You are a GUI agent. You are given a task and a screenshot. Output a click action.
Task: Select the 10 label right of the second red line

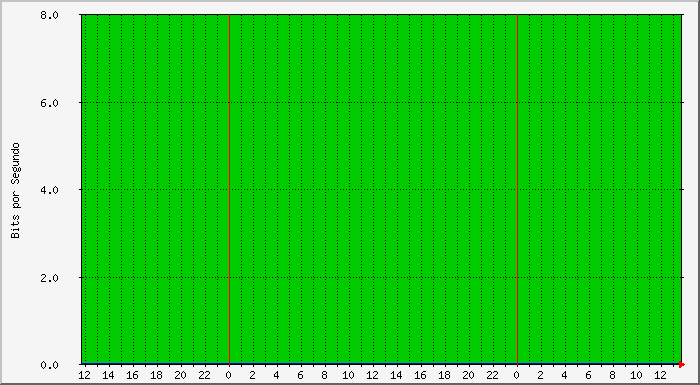pos(637,376)
